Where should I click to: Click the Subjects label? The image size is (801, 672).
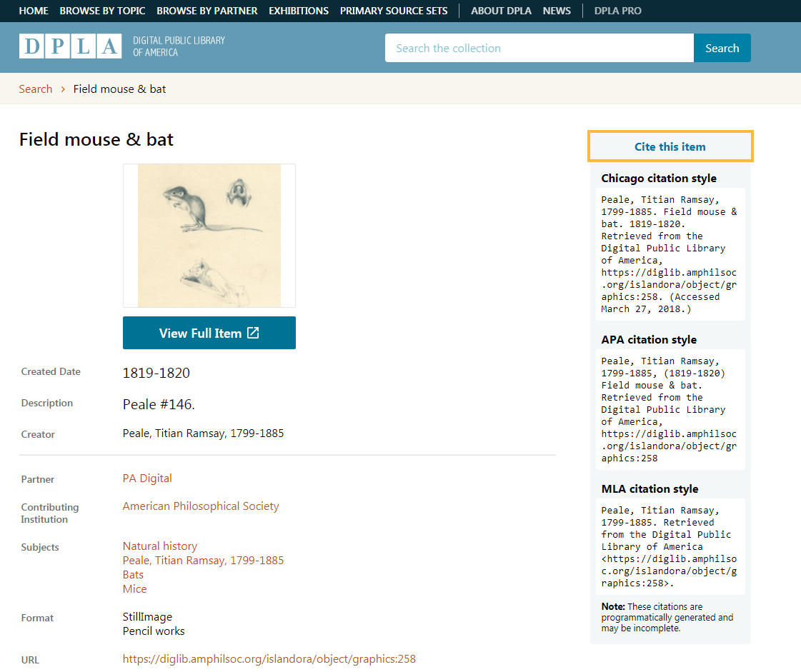[x=40, y=548]
